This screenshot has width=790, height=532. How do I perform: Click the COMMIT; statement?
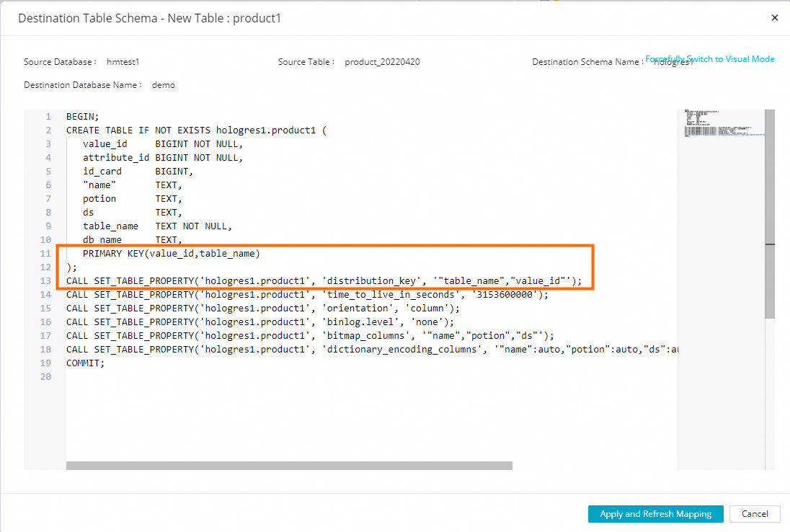point(86,363)
